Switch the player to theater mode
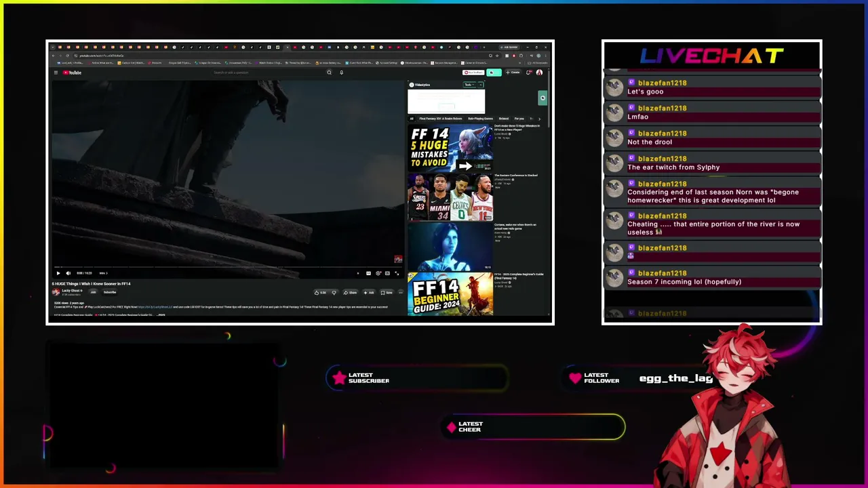The height and width of the screenshot is (488, 868). click(x=387, y=273)
